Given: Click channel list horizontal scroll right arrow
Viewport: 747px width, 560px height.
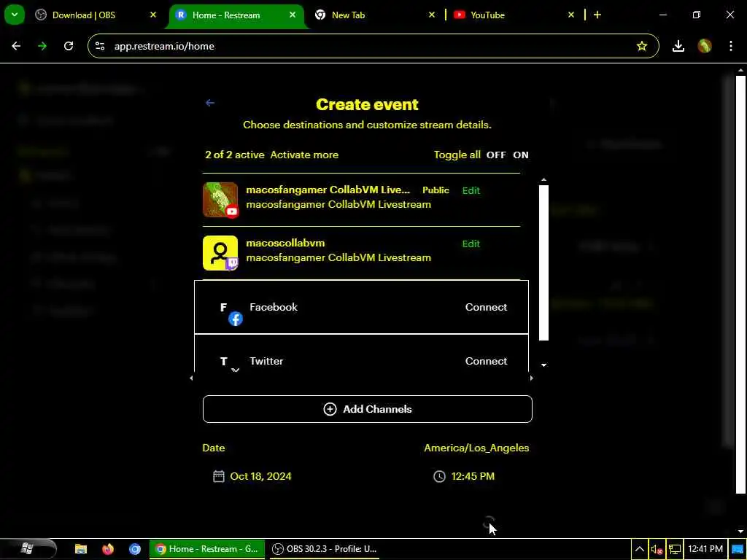Looking at the screenshot, I should pyautogui.click(x=532, y=378).
